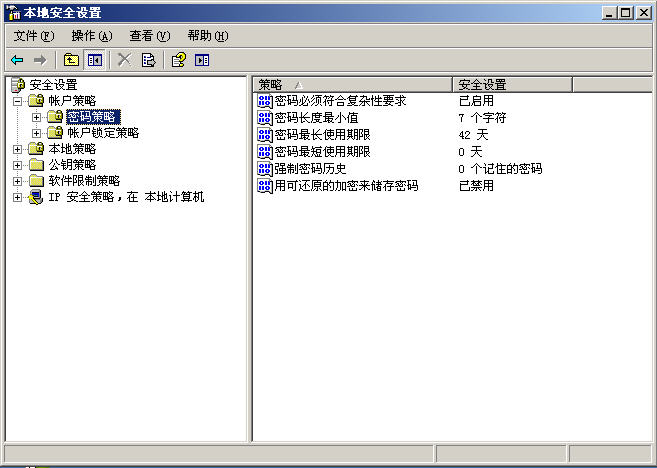Click the Up one level folder icon
The width and height of the screenshot is (657, 468).
[x=71, y=60]
